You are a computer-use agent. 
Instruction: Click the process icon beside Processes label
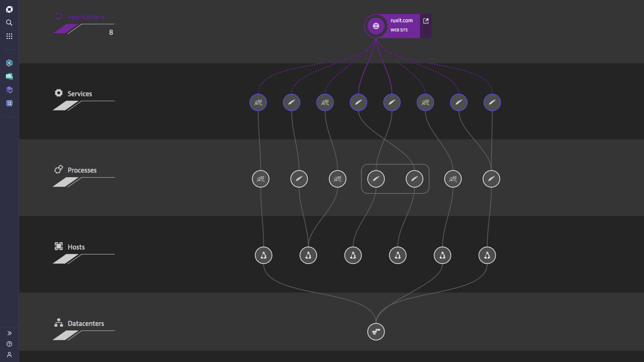(59, 169)
